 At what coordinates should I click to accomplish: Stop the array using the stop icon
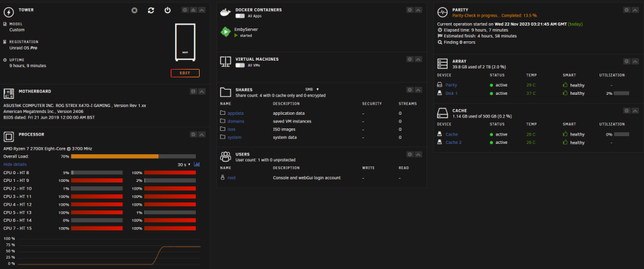pyautogui.click(x=135, y=10)
